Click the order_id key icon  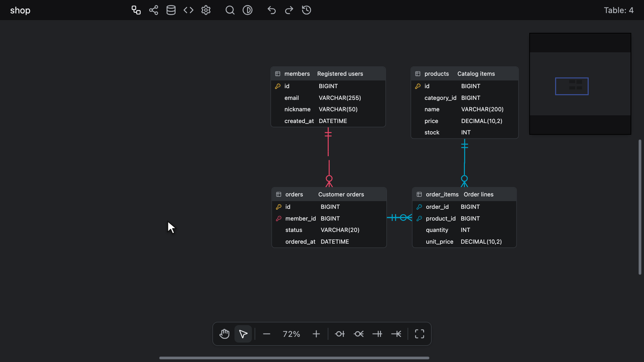[419, 207]
